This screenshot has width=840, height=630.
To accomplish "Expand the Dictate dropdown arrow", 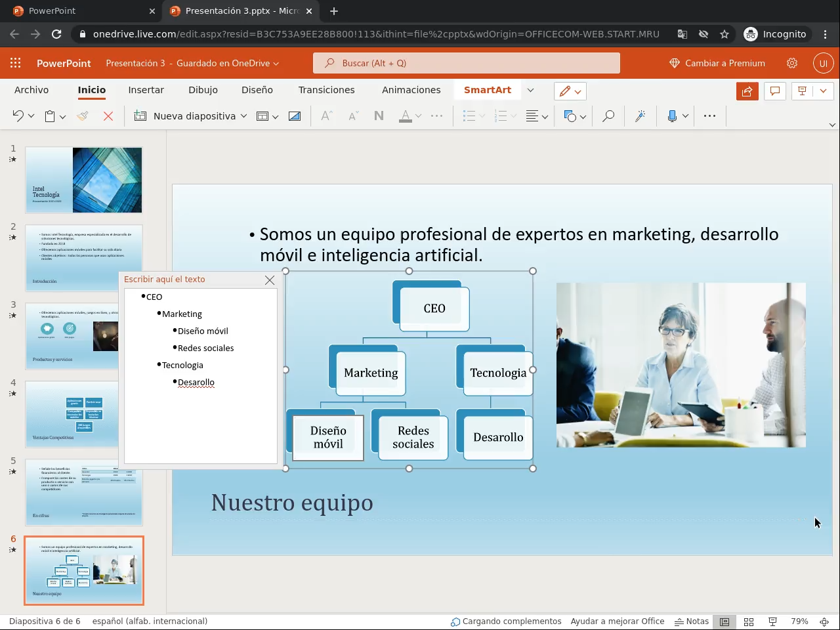I will tap(685, 116).
